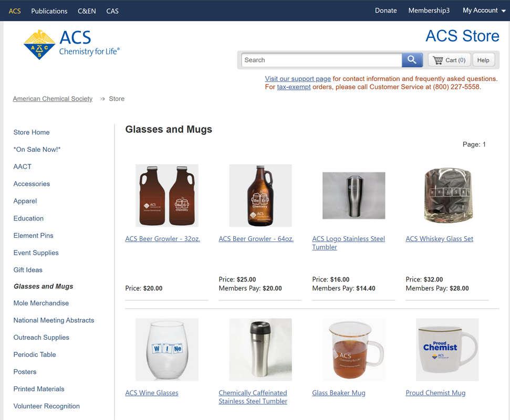510x420 pixels.
Task: Open Printed Materials category
Action: [39, 389]
